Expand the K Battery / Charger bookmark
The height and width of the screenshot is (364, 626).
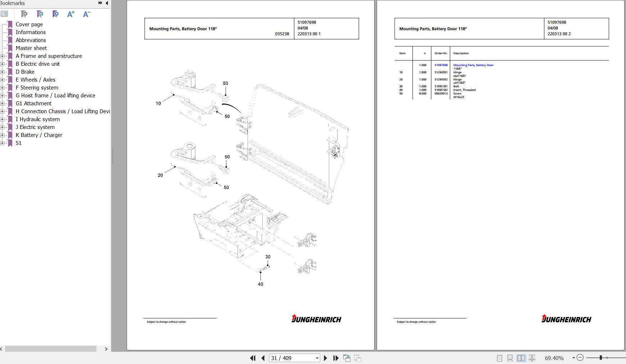tap(3, 135)
